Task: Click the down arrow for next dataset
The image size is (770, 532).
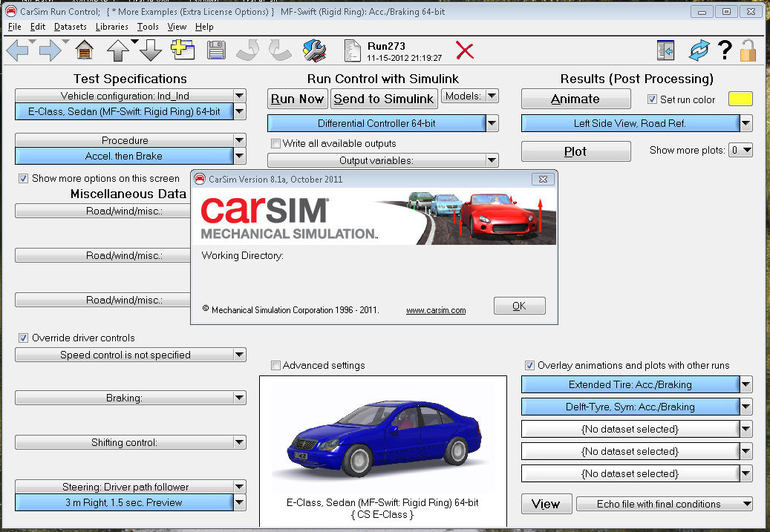Action: click(x=151, y=50)
